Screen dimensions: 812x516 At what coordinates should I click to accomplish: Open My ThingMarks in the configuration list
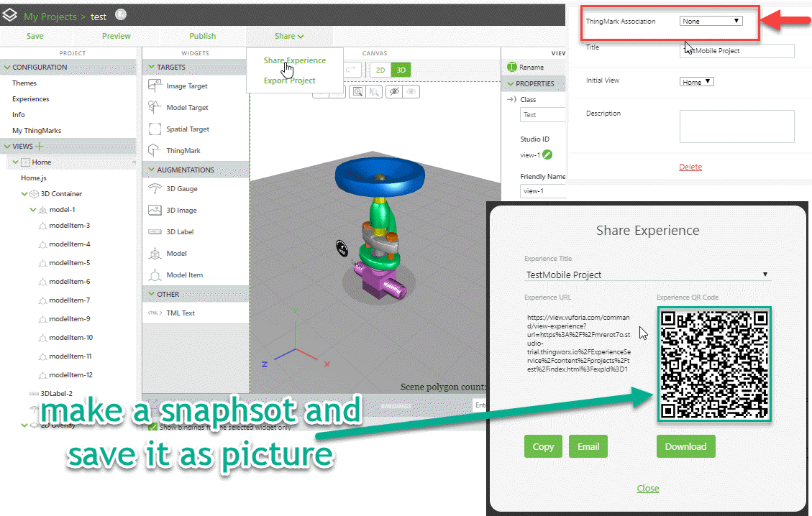[x=37, y=130]
